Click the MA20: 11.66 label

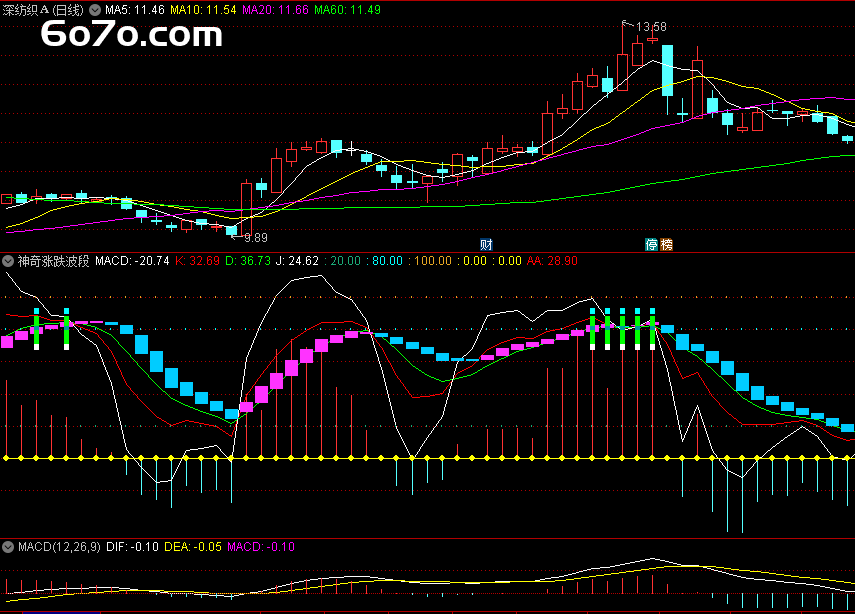[x=275, y=10]
